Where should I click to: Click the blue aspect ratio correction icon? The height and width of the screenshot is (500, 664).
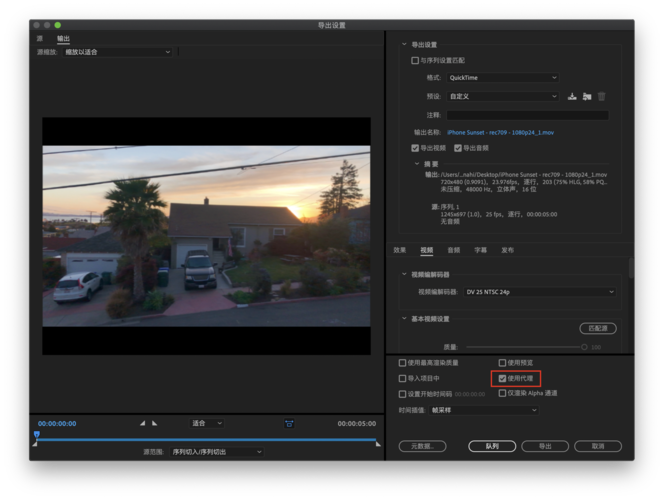289,423
